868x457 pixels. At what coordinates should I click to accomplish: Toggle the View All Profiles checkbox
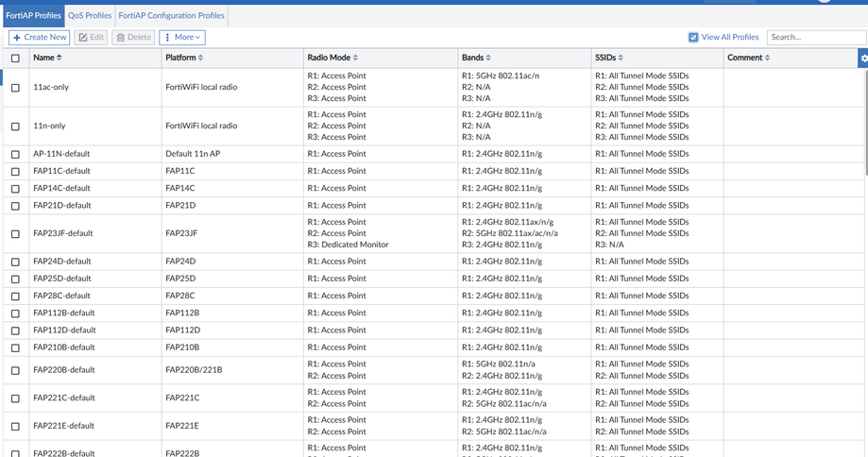pos(693,37)
